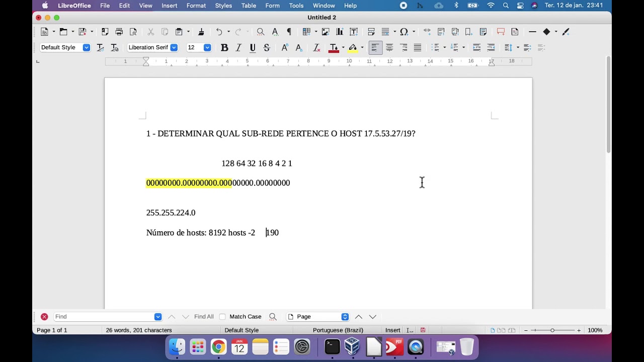644x362 pixels.
Task: Click the Insert Text Box icon
Action: (354, 32)
